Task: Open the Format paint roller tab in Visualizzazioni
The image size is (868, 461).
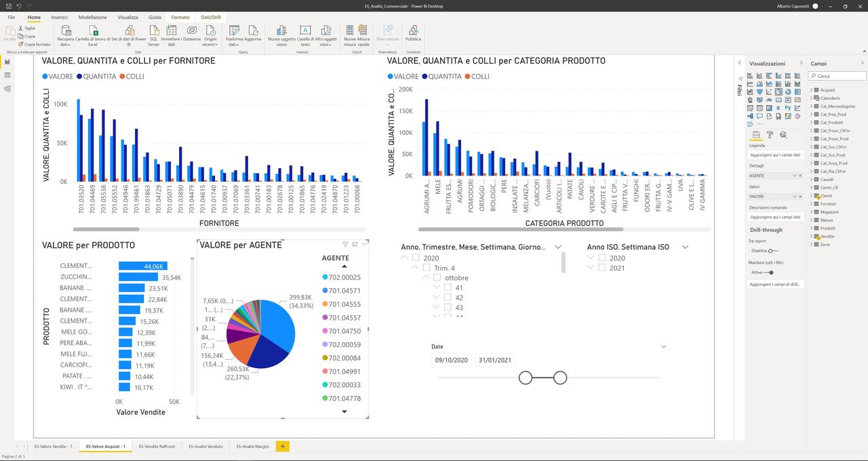Action: 770,135
